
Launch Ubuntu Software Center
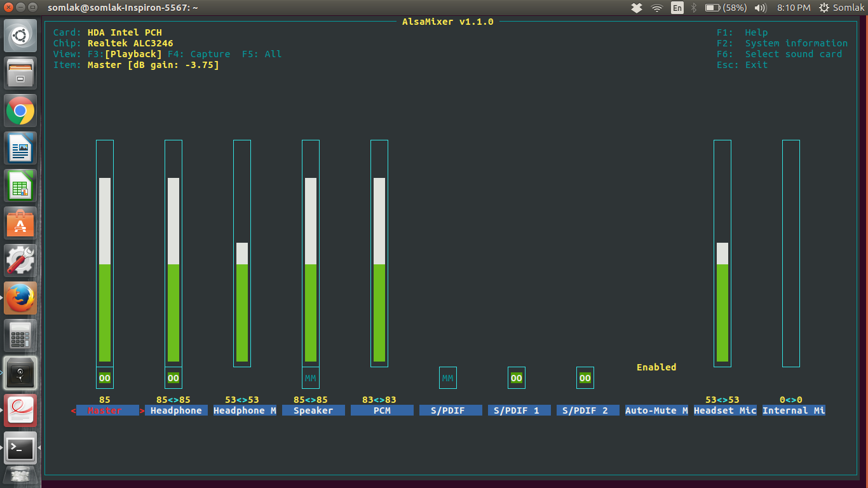click(20, 224)
